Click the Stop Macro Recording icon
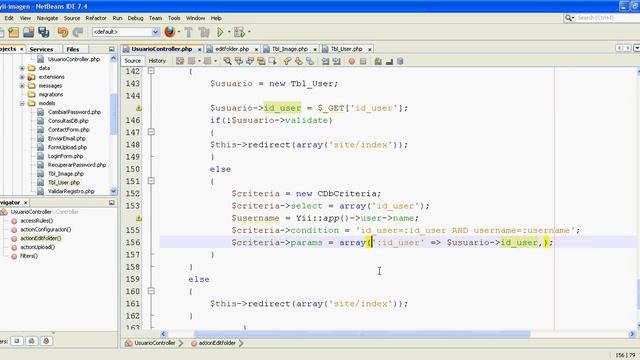 (x=363, y=61)
